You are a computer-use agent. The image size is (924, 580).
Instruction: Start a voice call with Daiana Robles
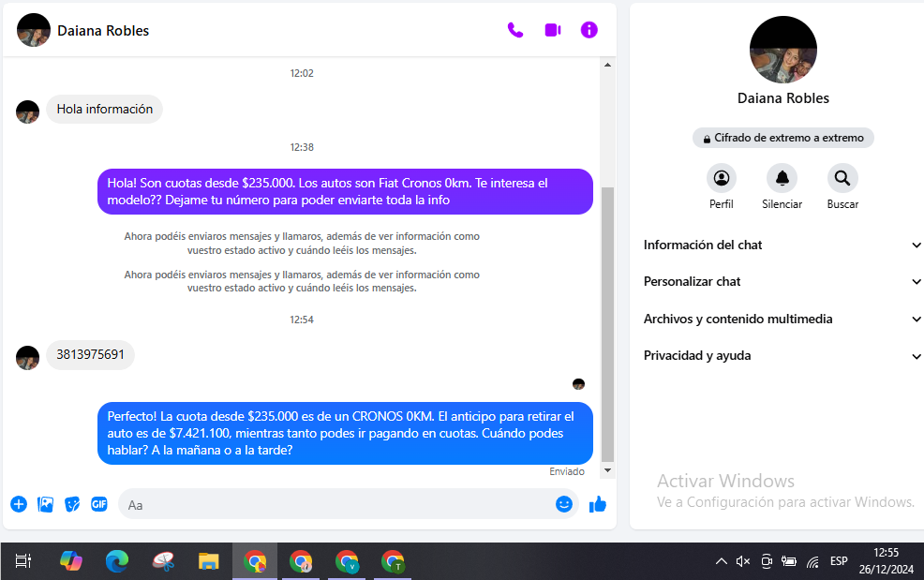click(515, 30)
